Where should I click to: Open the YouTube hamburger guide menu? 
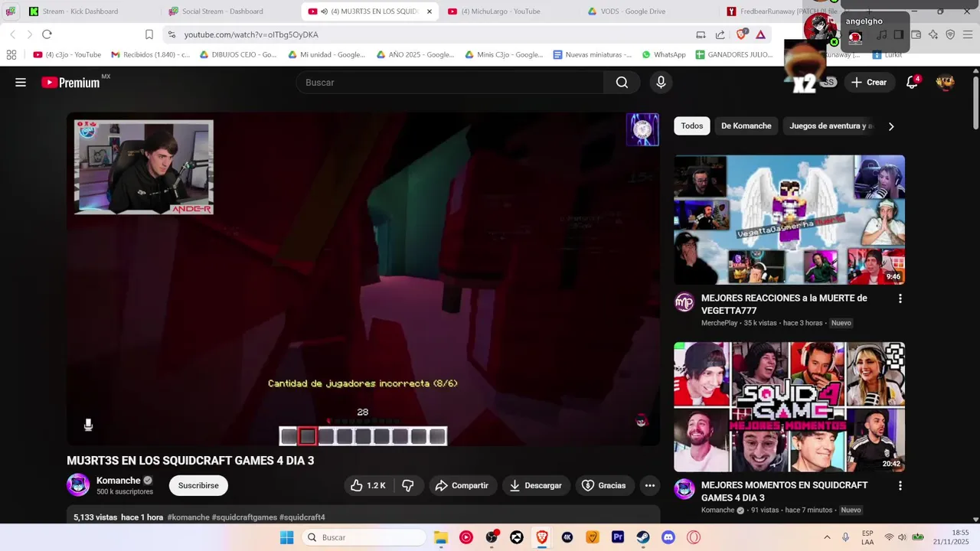[21, 83]
